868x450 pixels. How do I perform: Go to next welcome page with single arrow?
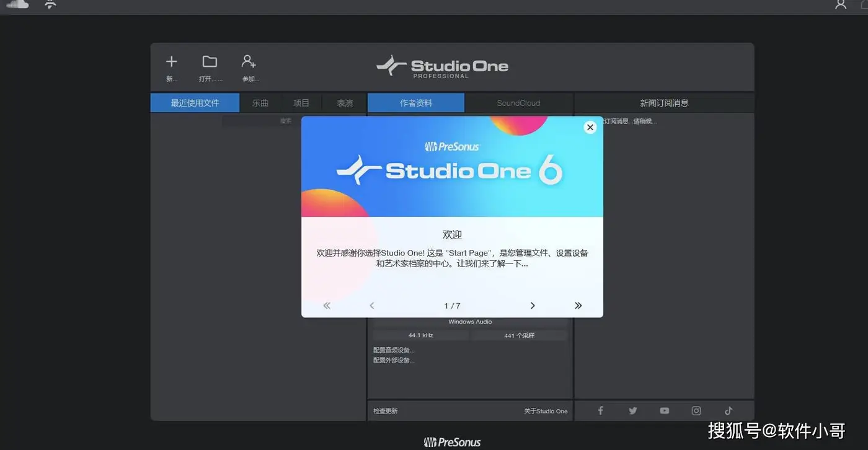533,306
